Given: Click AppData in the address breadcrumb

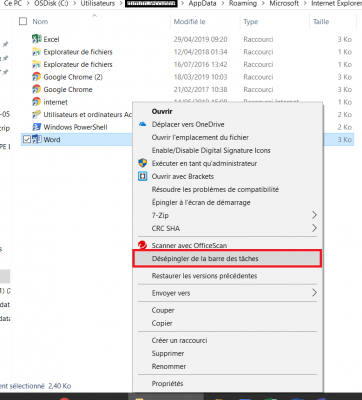Looking at the screenshot, I should [x=202, y=4].
